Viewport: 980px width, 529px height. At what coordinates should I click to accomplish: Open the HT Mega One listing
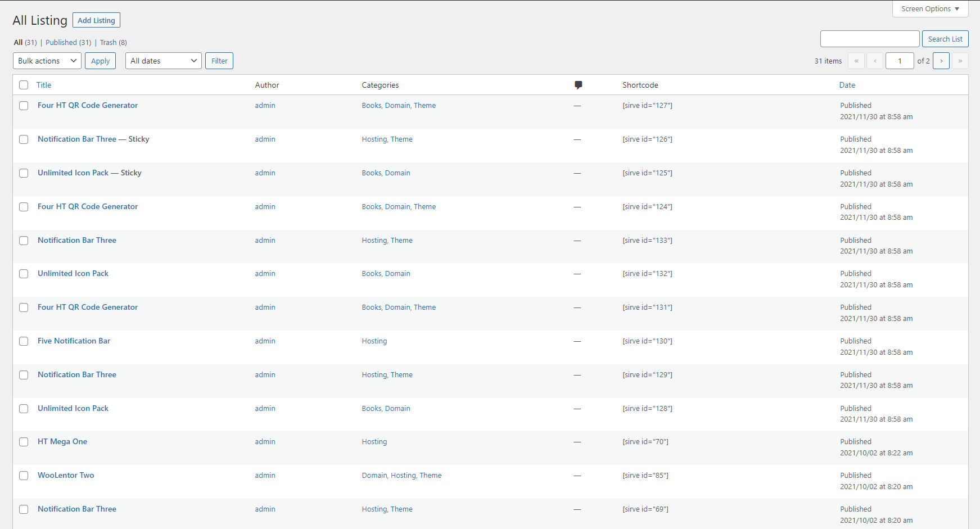click(x=62, y=441)
